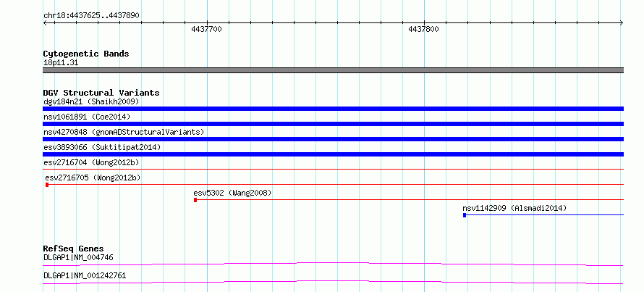Image resolution: width=644 pixels, height=292 pixels.
Task: Click the 4437800 ruler position label
Action: (423, 29)
